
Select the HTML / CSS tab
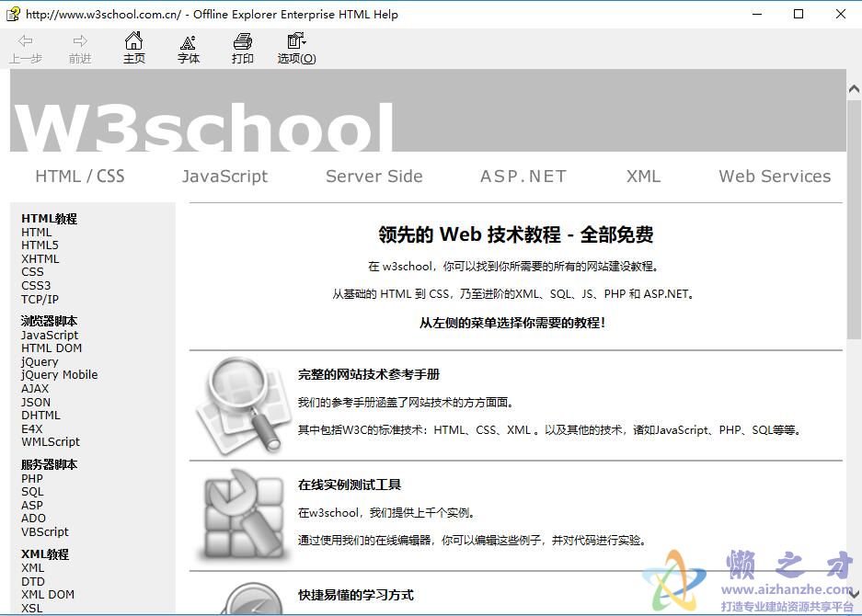coord(79,176)
